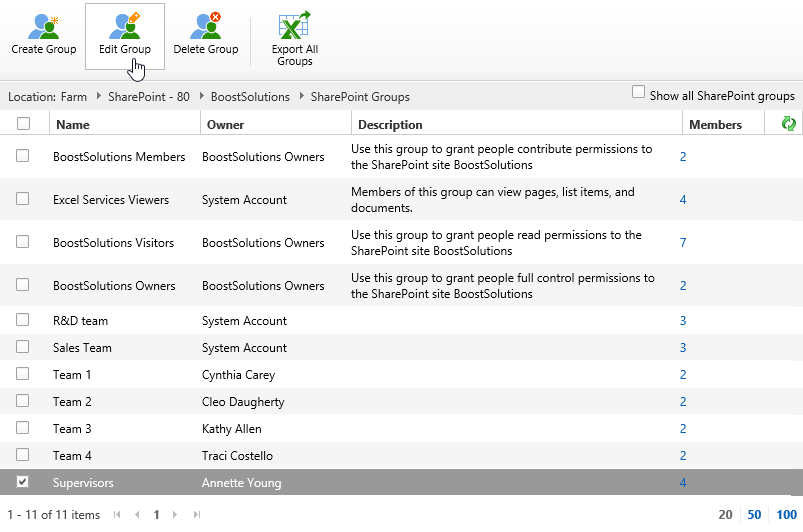Go to the next page arrow

pyautogui.click(x=176, y=515)
